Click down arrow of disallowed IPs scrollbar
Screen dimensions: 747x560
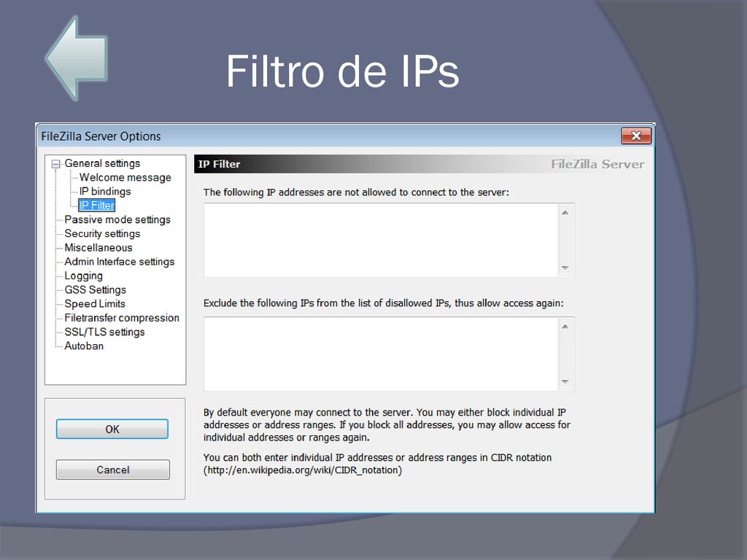click(565, 268)
